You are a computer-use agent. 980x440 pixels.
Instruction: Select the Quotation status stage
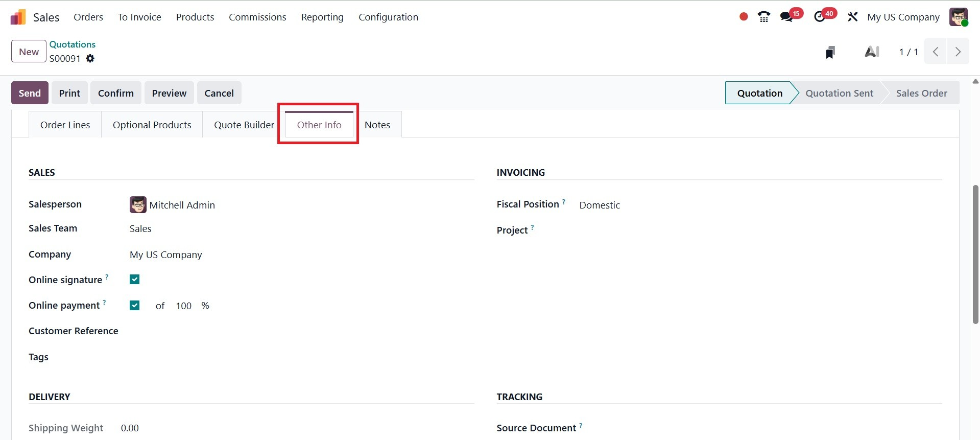point(759,93)
